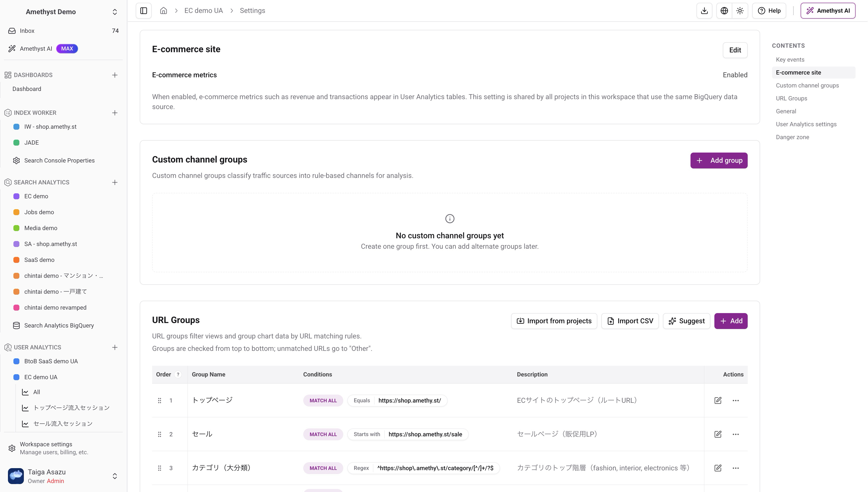Go to home via breadcrumb icon
The image size is (868, 492).
pos(164,11)
